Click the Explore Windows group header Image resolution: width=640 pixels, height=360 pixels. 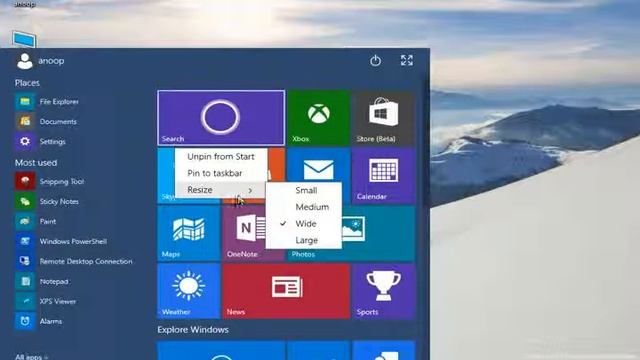click(x=193, y=330)
